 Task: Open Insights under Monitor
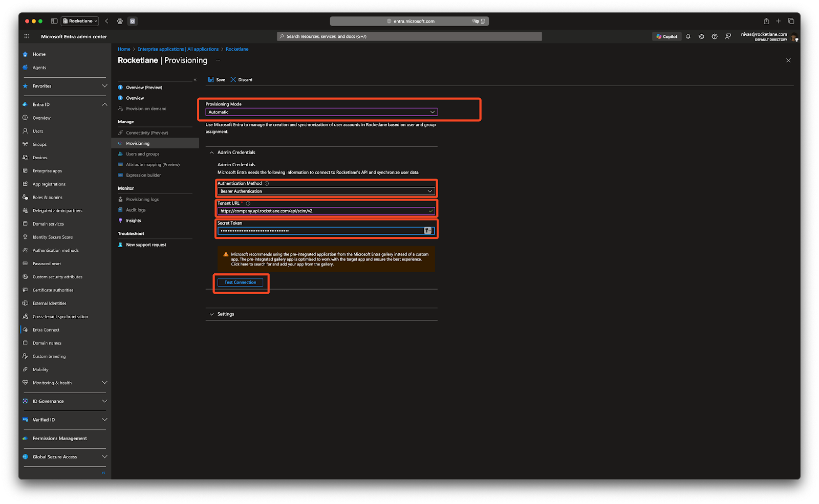pos(133,221)
